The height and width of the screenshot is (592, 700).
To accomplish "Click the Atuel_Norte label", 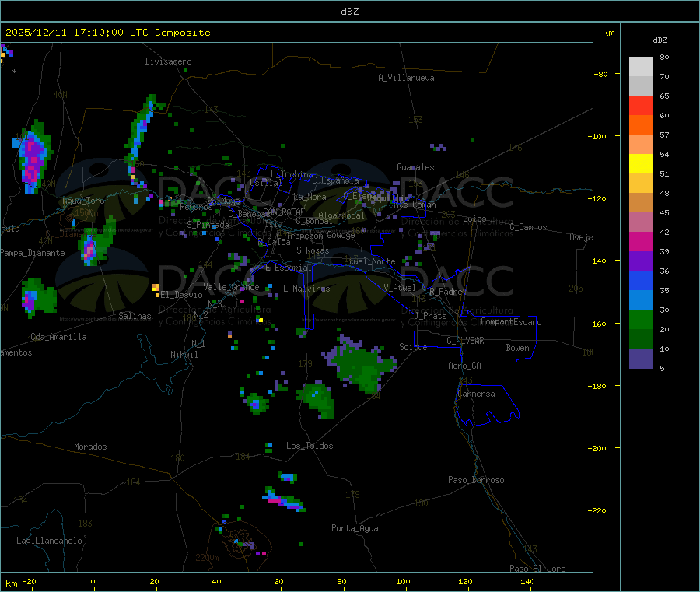I will pos(369,261).
